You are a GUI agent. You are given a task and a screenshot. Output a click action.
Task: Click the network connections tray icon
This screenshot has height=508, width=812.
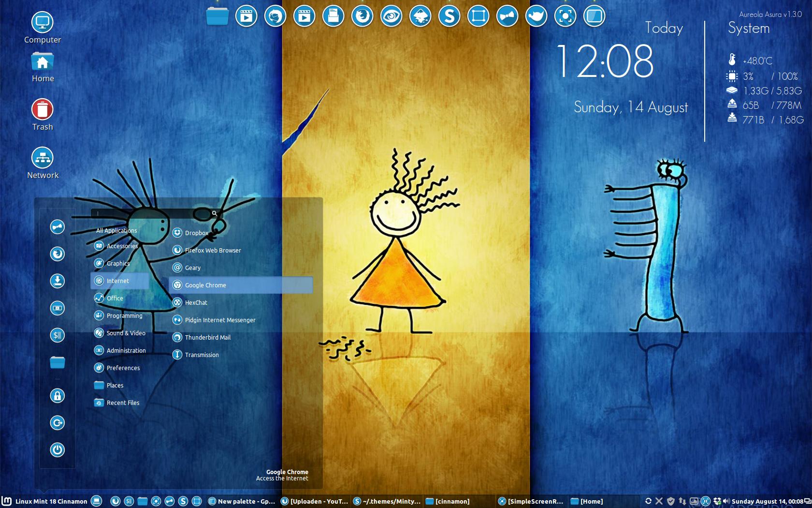(682, 501)
